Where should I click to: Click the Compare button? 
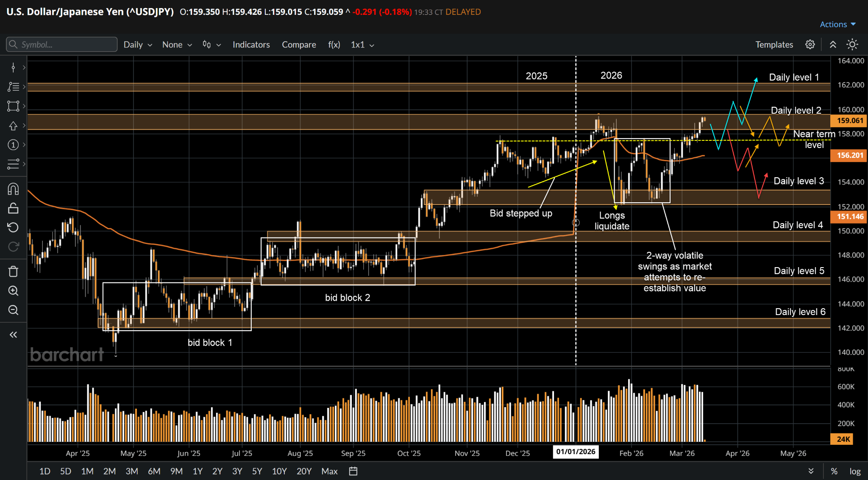[x=299, y=45]
